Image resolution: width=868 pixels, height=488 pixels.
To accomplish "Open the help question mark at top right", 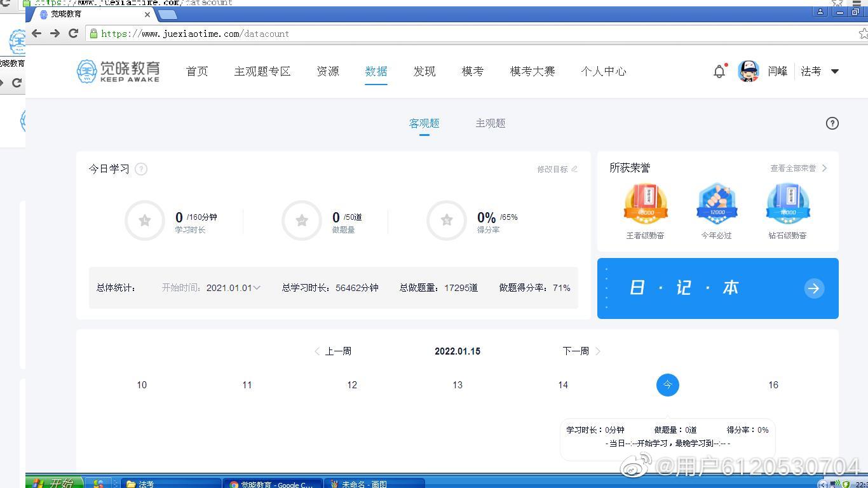I will pos(832,123).
